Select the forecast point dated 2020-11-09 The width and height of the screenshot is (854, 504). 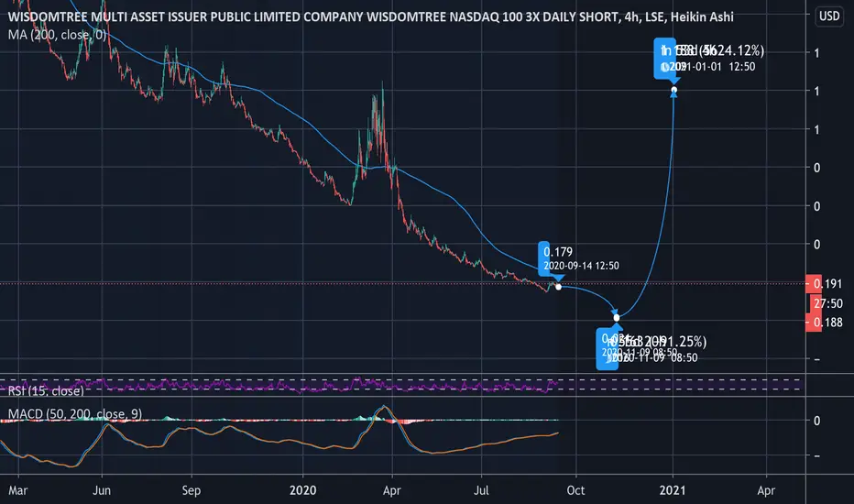[x=617, y=318]
